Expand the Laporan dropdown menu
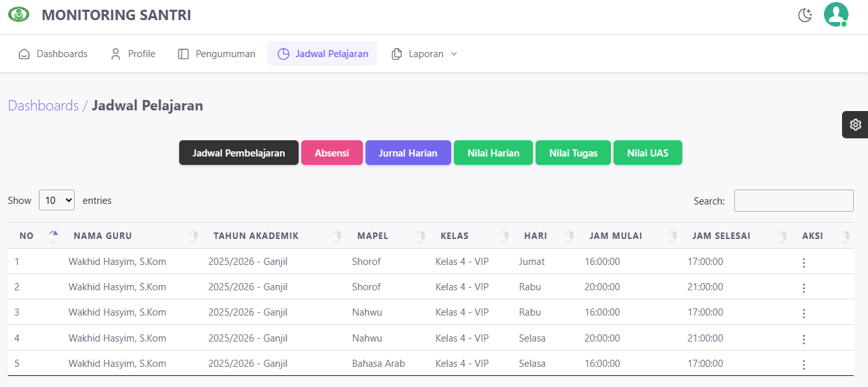This screenshot has height=387, width=868. 425,54
